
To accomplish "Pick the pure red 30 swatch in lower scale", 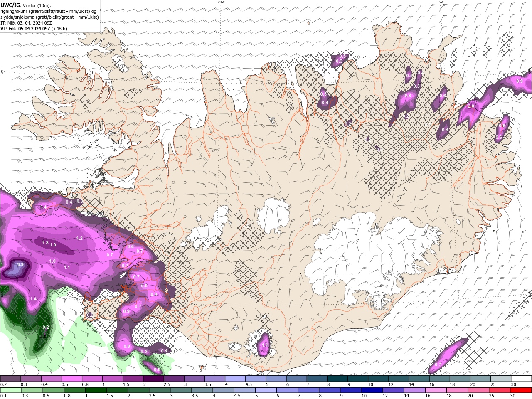I will 521,390.
